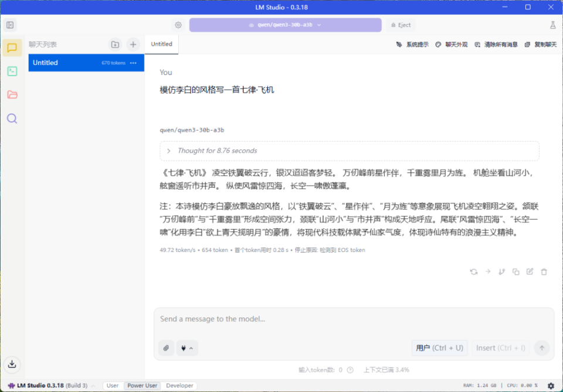
Task: Open the Chat view sidebar icon
Action: (12, 47)
